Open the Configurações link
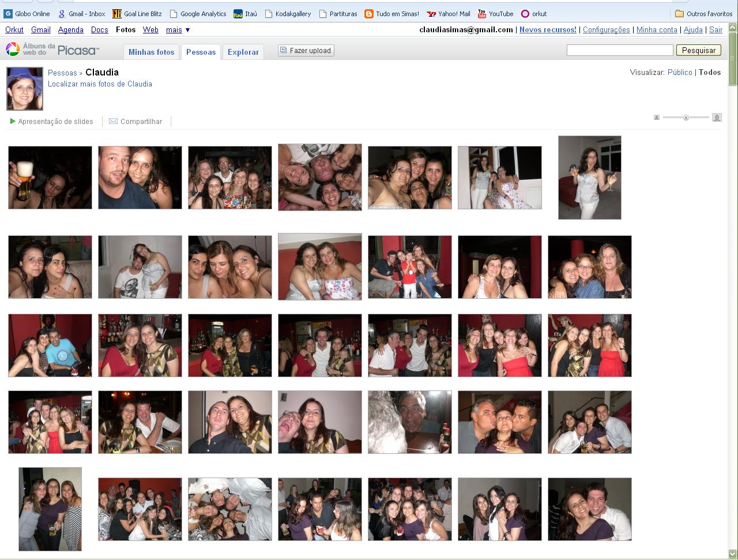The image size is (738, 560). tap(607, 29)
